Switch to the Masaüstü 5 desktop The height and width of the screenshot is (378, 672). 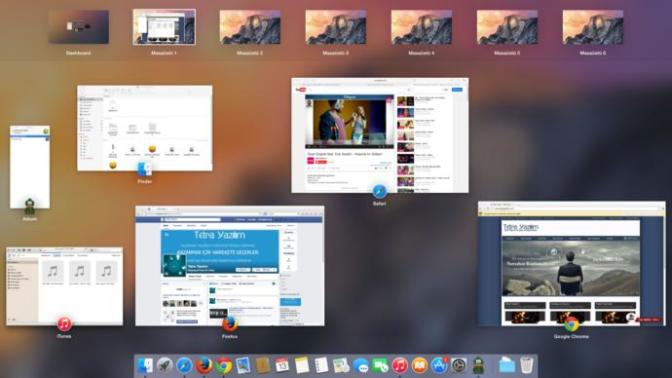(x=507, y=27)
